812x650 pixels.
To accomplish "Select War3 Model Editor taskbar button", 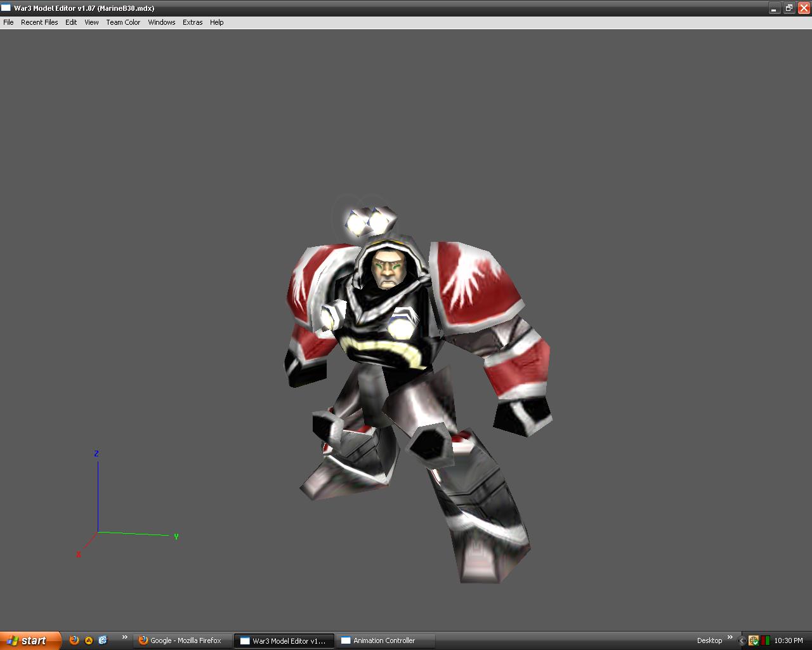I will (284, 640).
